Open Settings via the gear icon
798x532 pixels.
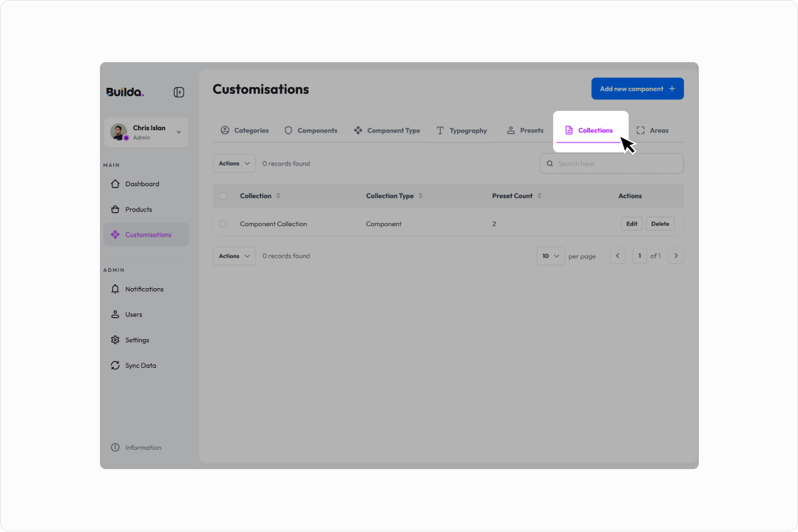coord(115,340)
